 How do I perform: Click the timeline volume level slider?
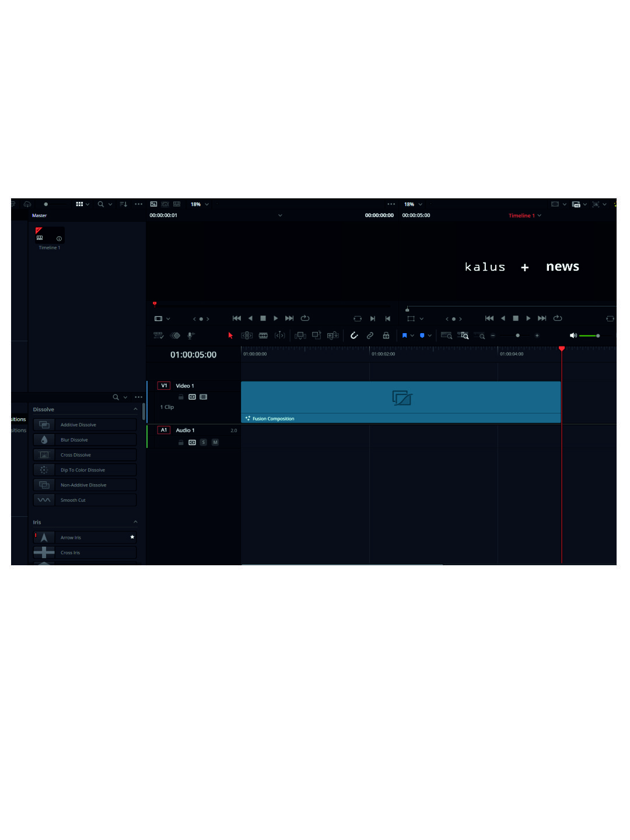click(x=589, y=336)
